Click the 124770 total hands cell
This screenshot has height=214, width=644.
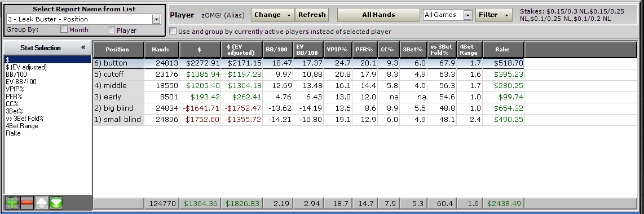click(161, 203)
